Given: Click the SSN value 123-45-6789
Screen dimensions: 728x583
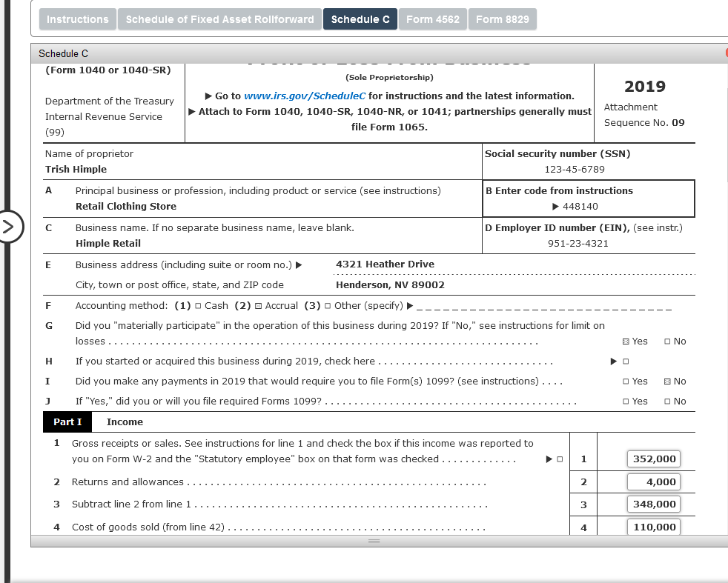Looking at the screenshot, I should [x=575, y=170].
